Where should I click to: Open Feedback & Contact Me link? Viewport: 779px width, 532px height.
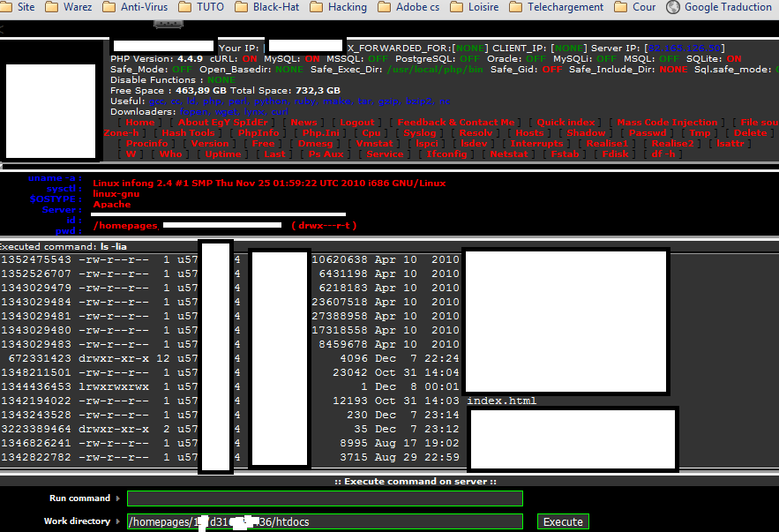[x=456, y=123]
